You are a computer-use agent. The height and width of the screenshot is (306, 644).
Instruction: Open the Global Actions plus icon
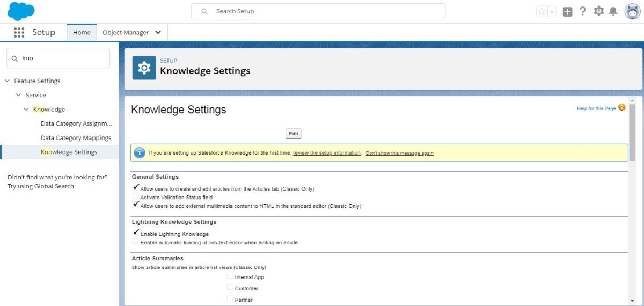click(x=567, y=11)
